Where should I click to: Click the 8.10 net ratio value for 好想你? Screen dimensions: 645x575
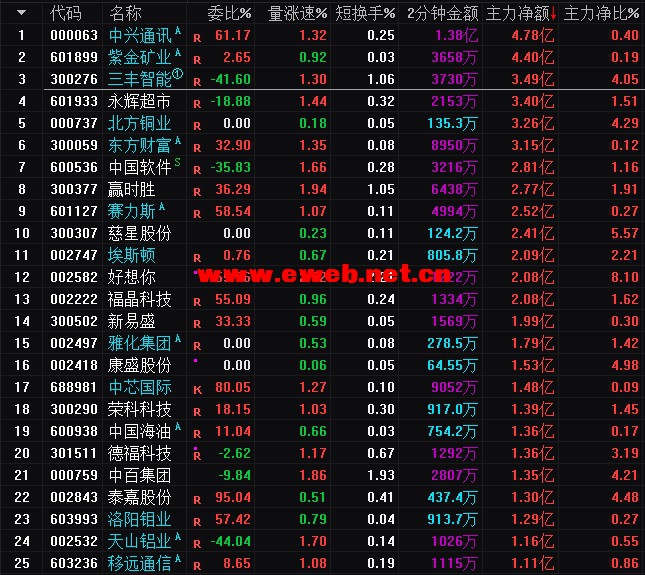(x=625, y=277)
